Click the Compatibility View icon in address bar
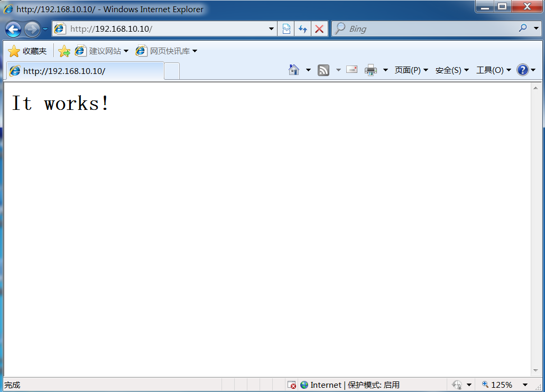 coord(286,29)
